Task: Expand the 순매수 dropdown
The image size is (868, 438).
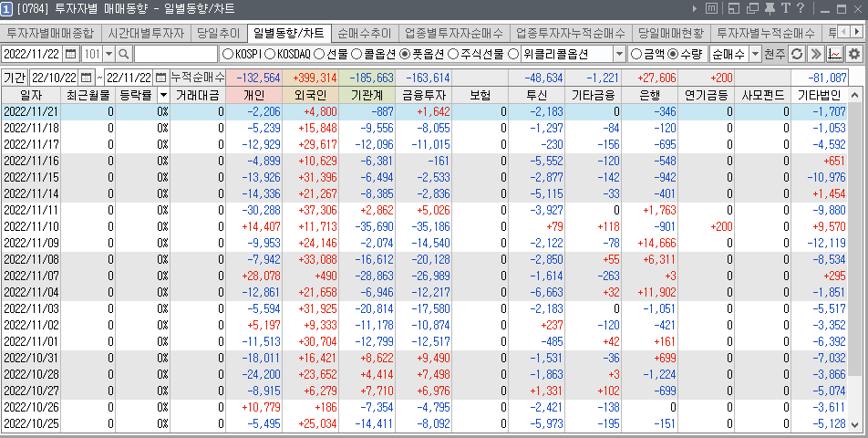Action: tap(756, 54)
